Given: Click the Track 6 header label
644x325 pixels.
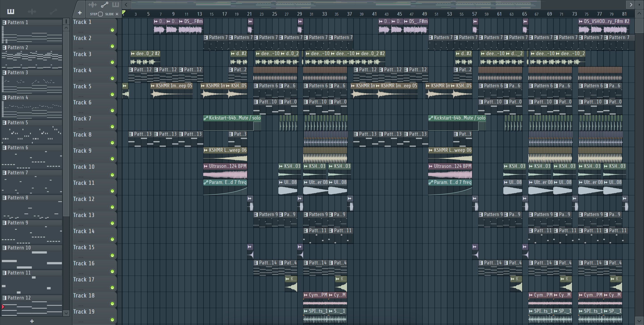Looking at the screenshot, I should coord(82,102).
